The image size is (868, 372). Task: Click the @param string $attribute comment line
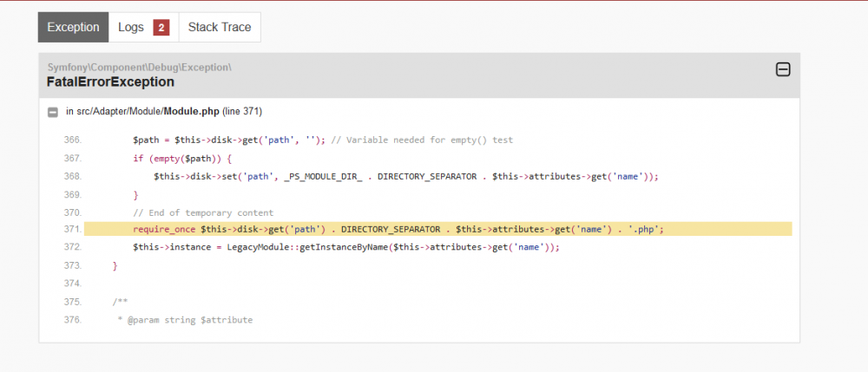pos(184,320)
